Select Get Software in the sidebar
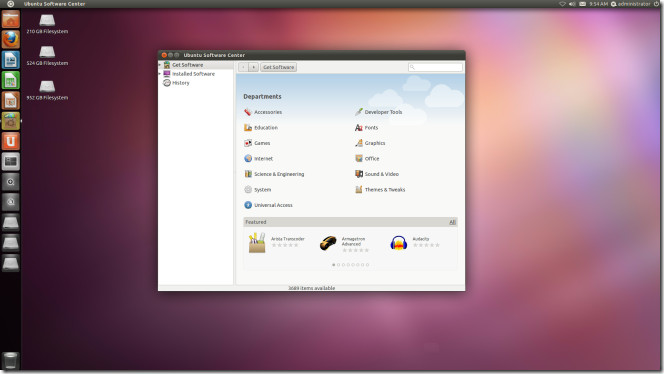The width and height of the screenshot is (664, 374). [196, 65]
